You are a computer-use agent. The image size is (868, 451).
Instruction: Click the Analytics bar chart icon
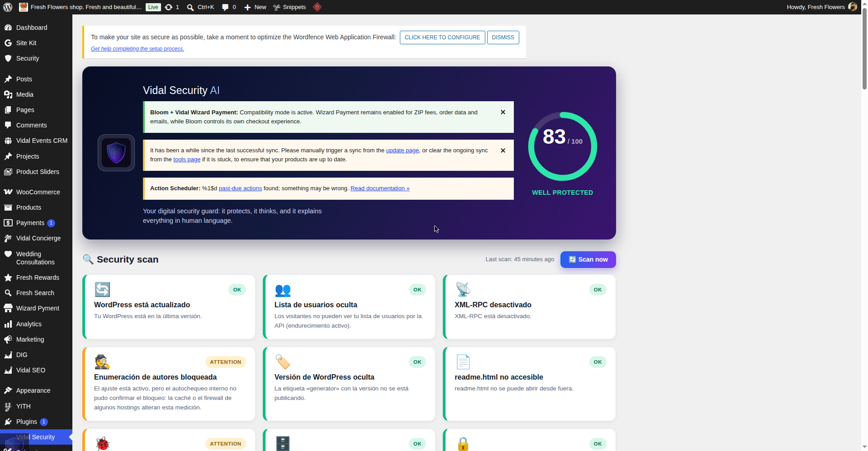8,324
